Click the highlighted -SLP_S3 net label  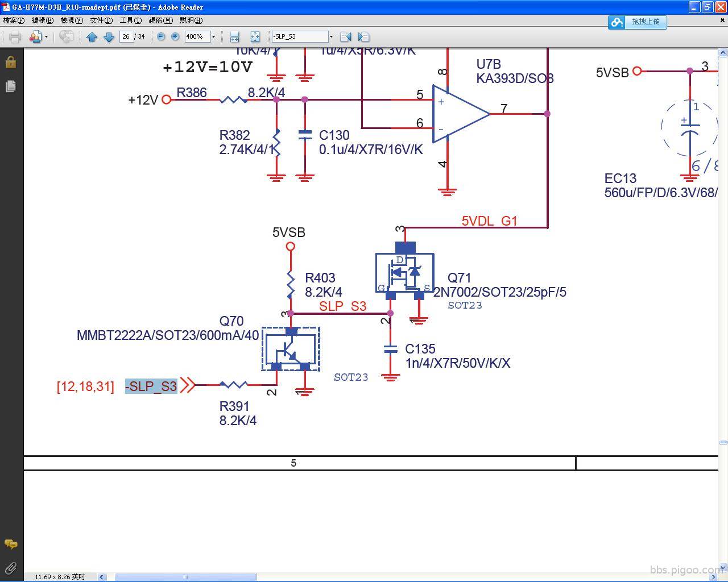151,386
